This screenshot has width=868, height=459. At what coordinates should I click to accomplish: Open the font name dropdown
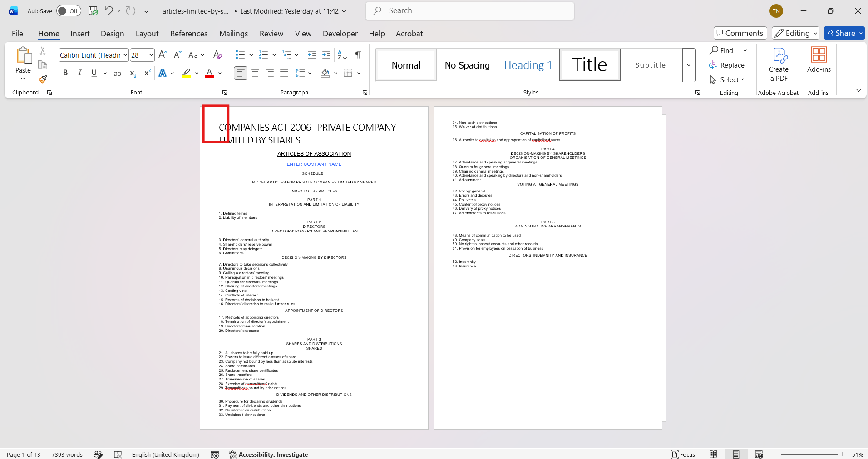pyautogui.click(x=125, y=55)
